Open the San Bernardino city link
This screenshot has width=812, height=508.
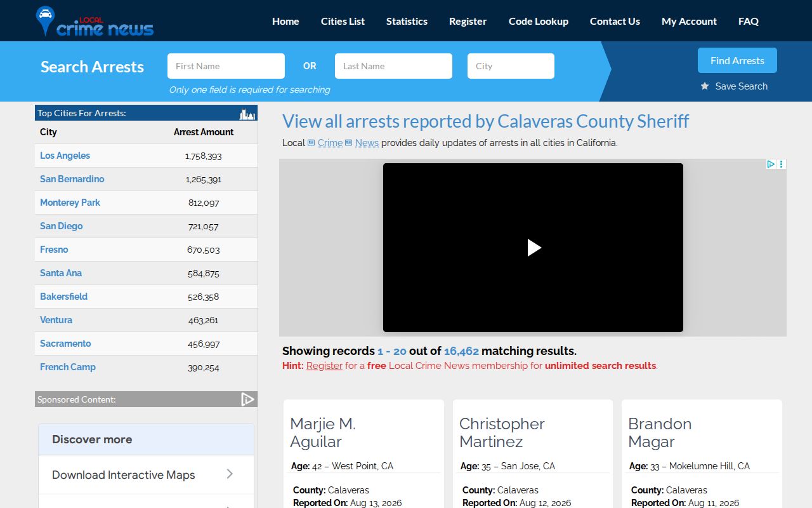coord(72,179)
